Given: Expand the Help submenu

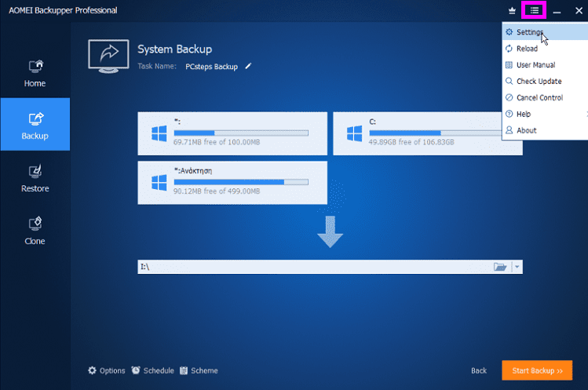Looking at the screenshot, I should [545, 114].
